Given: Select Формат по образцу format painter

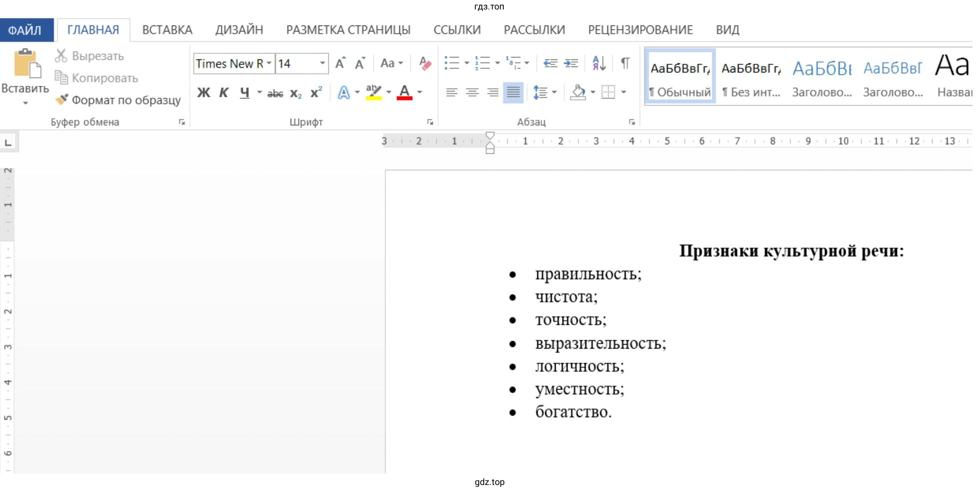Looking at the screenshot, I should (x=118, y=100).
